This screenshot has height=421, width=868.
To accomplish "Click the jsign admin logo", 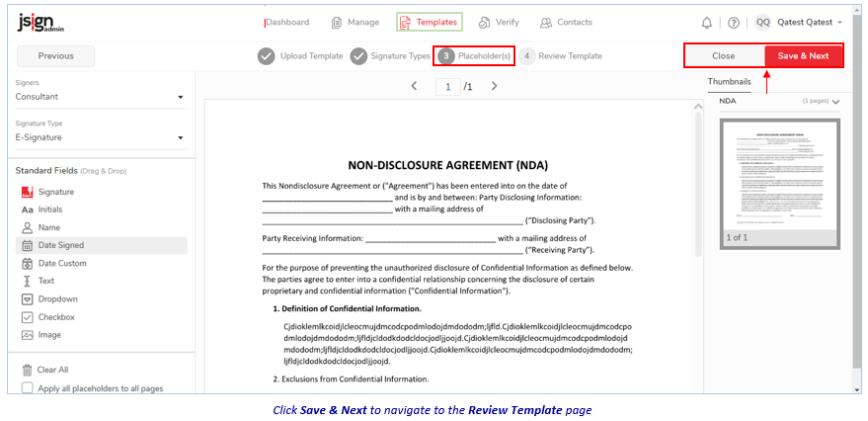I will pyautogui.click(x=40, y=22).
